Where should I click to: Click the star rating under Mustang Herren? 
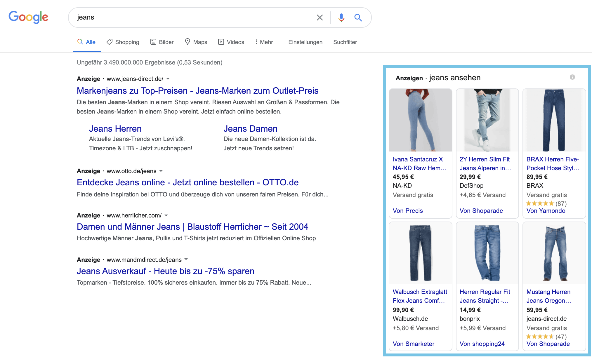540,337
